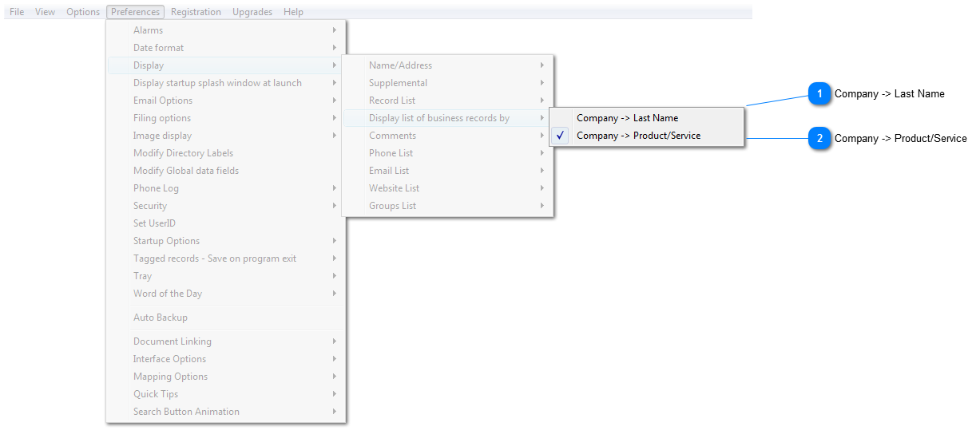The height and width of the screenshot is (438, 980).
Task: Open the Phone Log submenu
Action: click(226, 188)
